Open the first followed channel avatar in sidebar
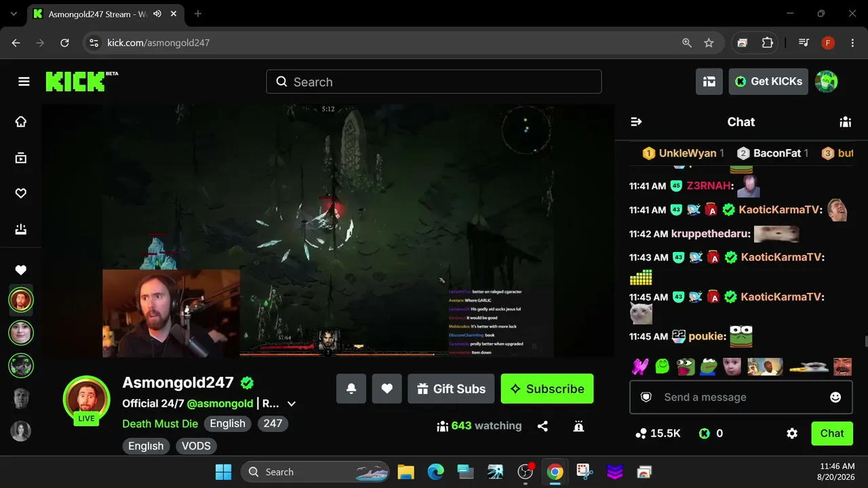Viewport: 868px width, 488px height. (x=21, y=300)
